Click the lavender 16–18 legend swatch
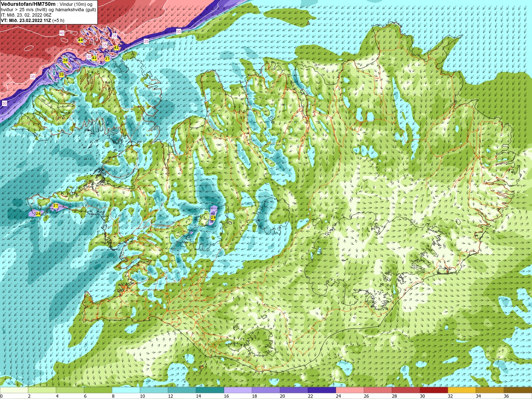Screen dimensions: 532x399 point(238,390)
